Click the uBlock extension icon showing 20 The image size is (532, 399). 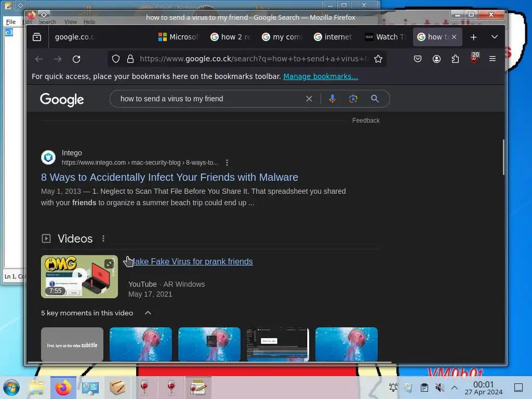(474, 58)
